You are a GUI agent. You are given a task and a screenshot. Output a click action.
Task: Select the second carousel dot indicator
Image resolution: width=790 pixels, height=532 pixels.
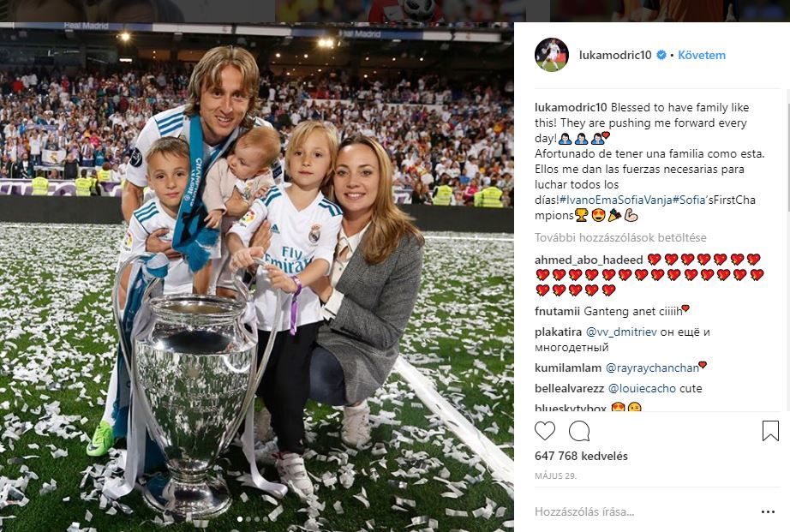point(248,519)
